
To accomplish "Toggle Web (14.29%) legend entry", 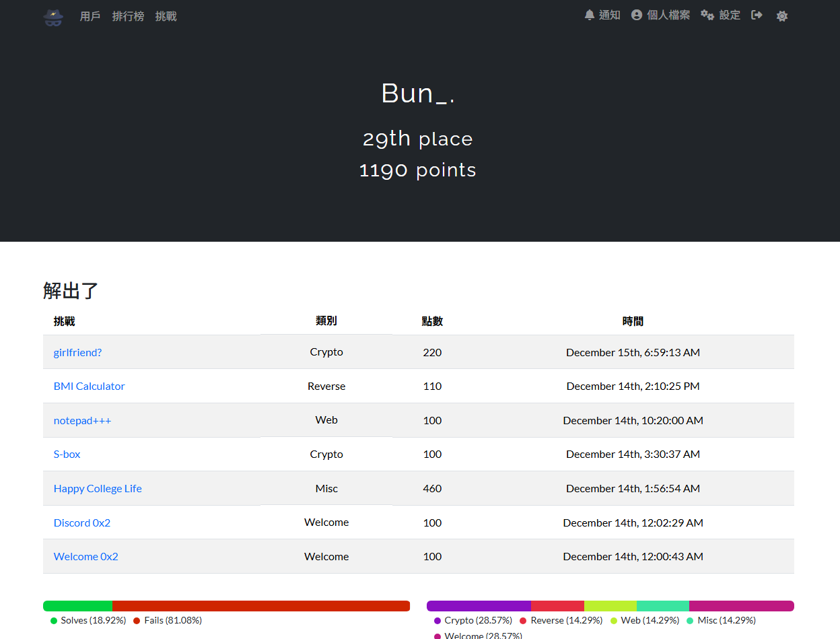I will [645, 620].
